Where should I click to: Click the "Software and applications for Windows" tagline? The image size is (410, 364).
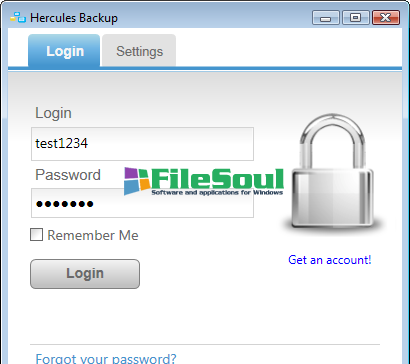[x=217, y=192]
